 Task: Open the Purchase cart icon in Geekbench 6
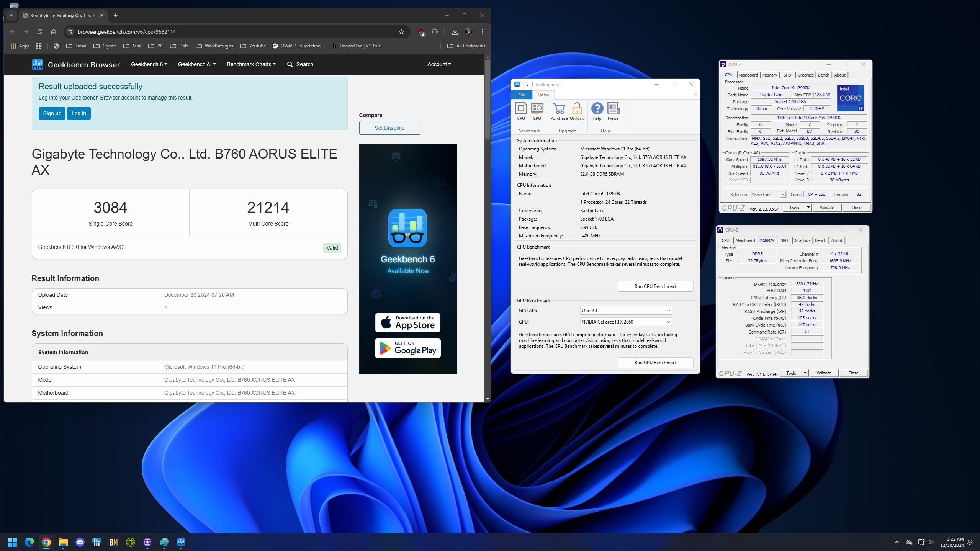559,111
